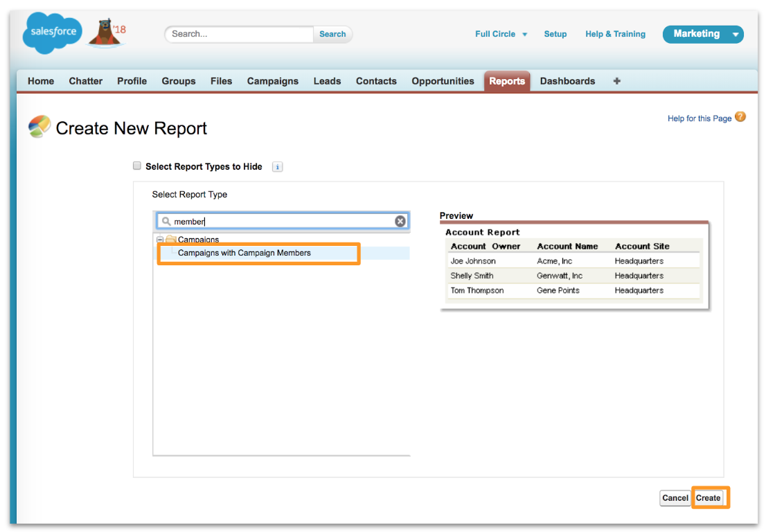
Task: Add a new tab with plus icon
Action: click(616, 81)
